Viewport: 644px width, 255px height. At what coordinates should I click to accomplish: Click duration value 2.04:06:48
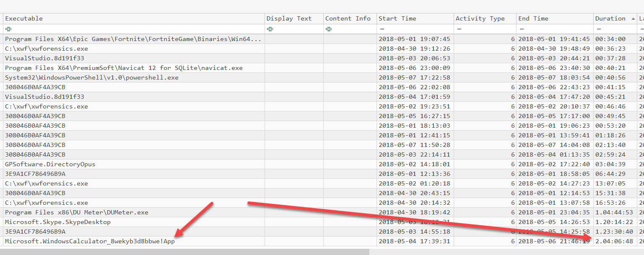[614, 241]
